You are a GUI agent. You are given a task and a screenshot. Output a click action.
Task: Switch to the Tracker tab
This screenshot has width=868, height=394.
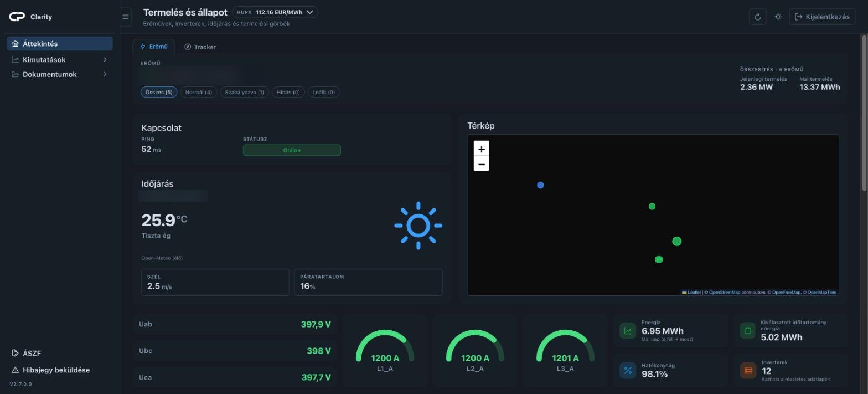(x=200, y=47)
